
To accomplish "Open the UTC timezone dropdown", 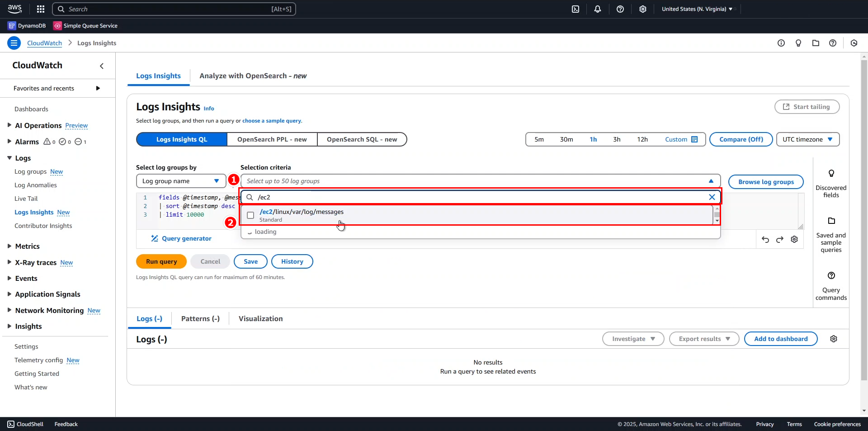I will coord(807,139).
